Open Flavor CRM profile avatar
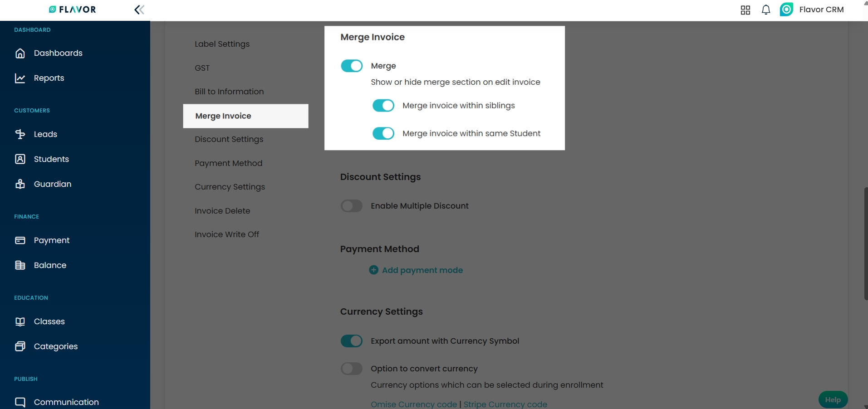This screenshot has width=868, height=409. [x=786, y=10]
